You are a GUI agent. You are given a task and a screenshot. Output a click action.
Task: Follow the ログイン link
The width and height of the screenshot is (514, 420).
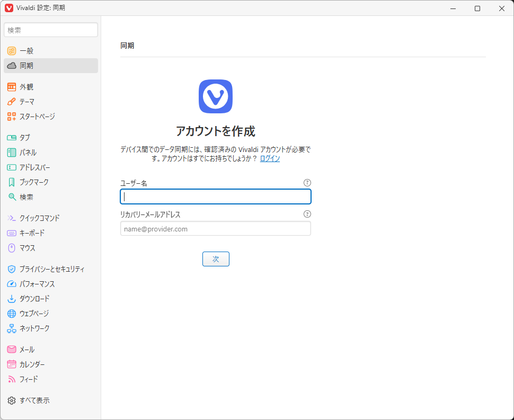point(270,158)
